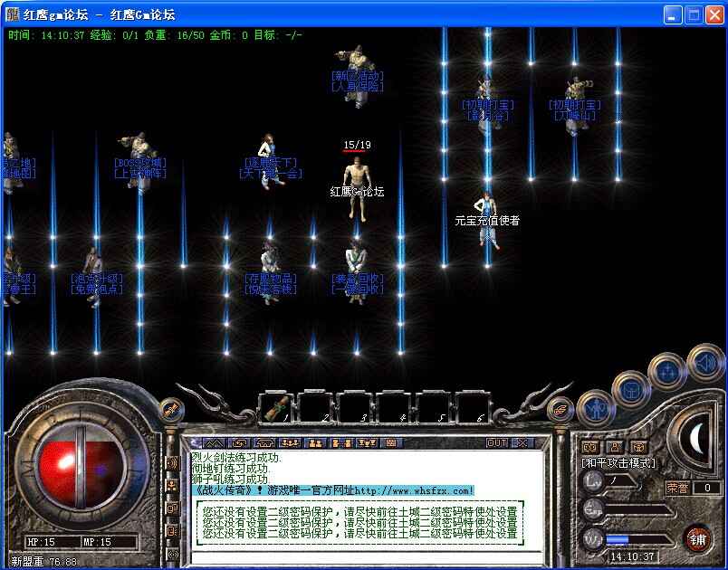Click the 元宝充值使者 NPC
728x570 pixels.
pos(488,220)
